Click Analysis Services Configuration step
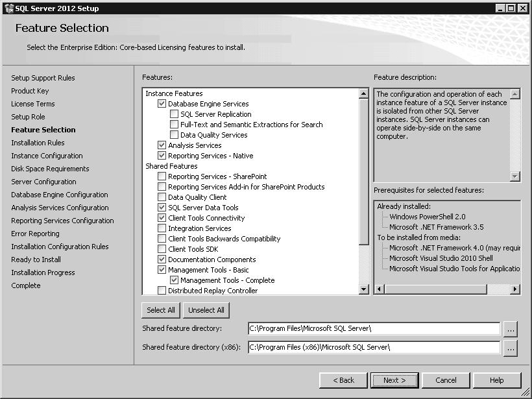 click(x=60, y=208)
